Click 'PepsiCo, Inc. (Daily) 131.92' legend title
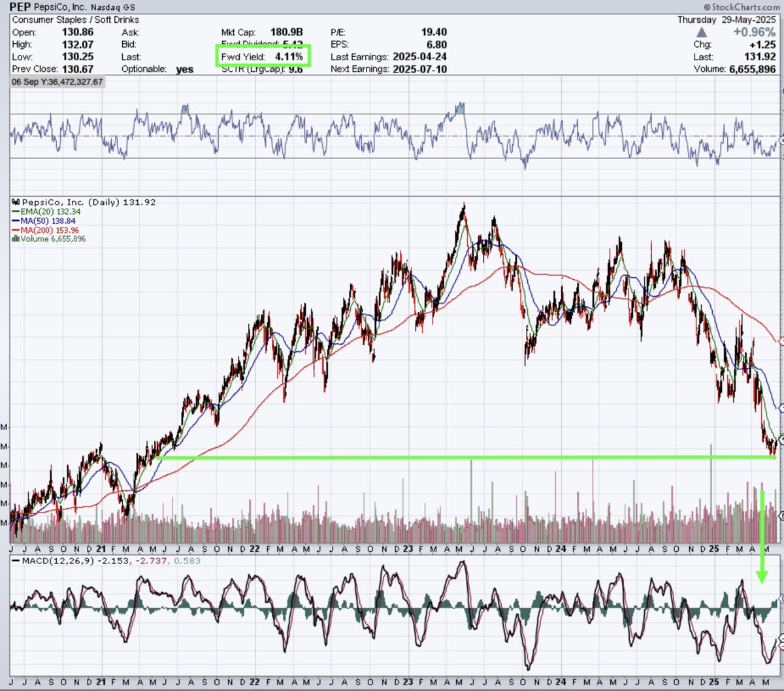The height and width of the screenshot is (691, 784). pyautogui.click(x=88, y=203)
